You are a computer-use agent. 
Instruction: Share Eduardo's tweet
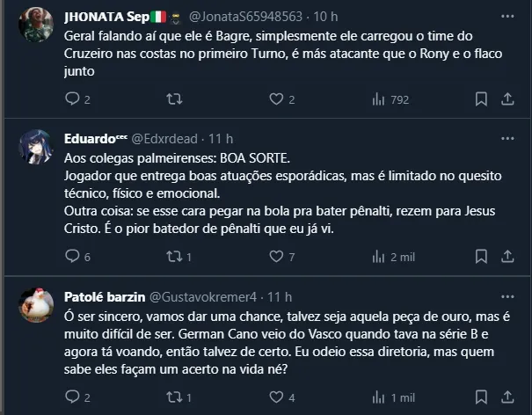[506, 256]
